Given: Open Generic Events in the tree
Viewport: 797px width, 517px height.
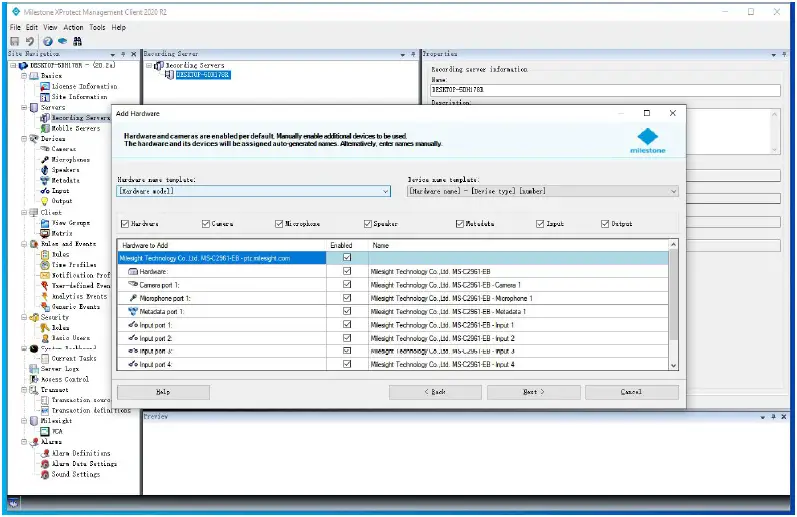Looking at the screenshot, I should click(x=76, y=307).
